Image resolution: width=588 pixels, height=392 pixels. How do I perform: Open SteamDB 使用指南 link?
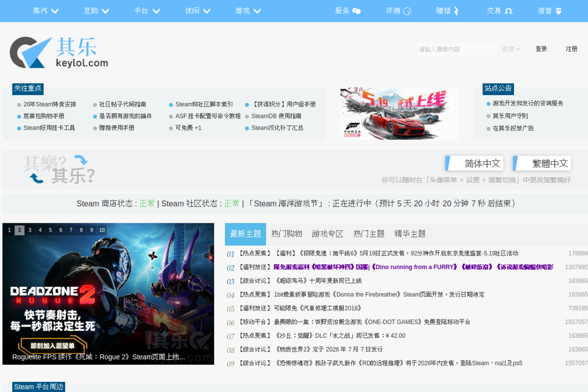click(277, 116)
